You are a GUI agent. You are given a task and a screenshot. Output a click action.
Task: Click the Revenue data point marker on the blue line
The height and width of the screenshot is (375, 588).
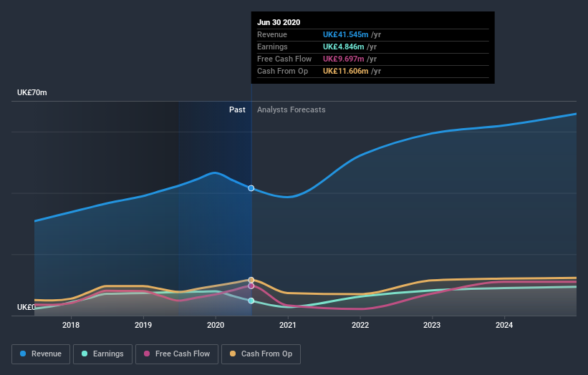point(251,188)
